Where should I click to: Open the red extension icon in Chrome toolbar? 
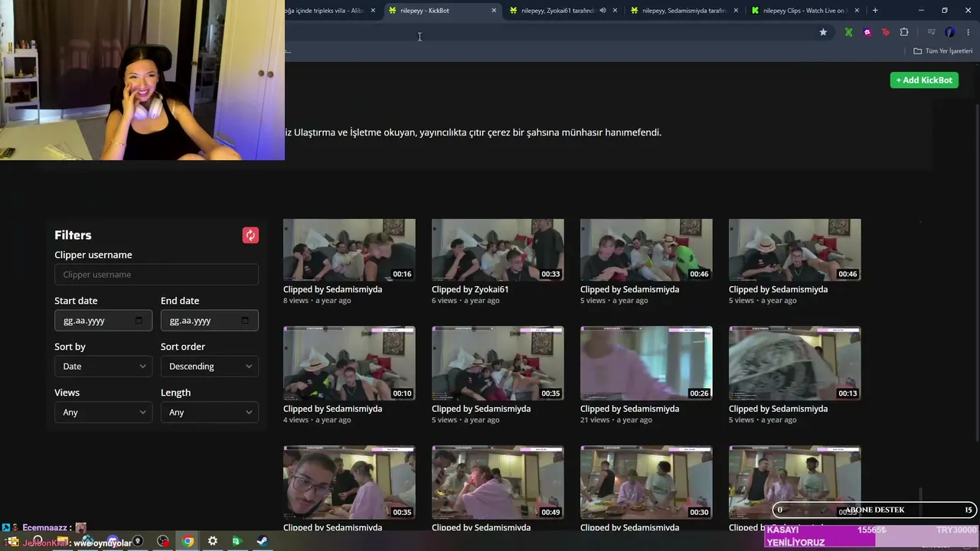pos(886,32)
